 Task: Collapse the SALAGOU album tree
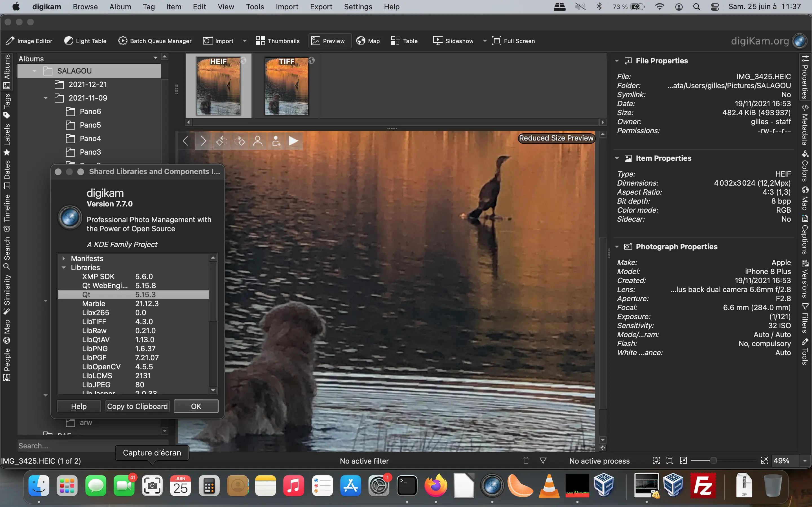[x=34, y=71]
